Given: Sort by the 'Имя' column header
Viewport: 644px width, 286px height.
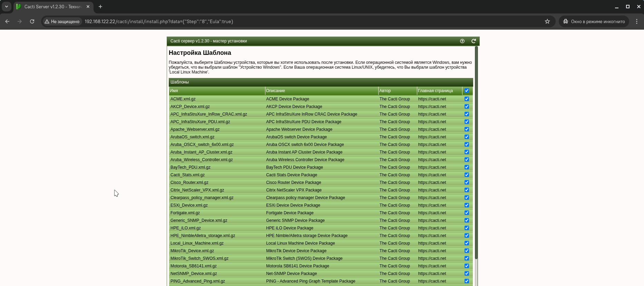Looking at the screenshot, I should pos(217,91).
